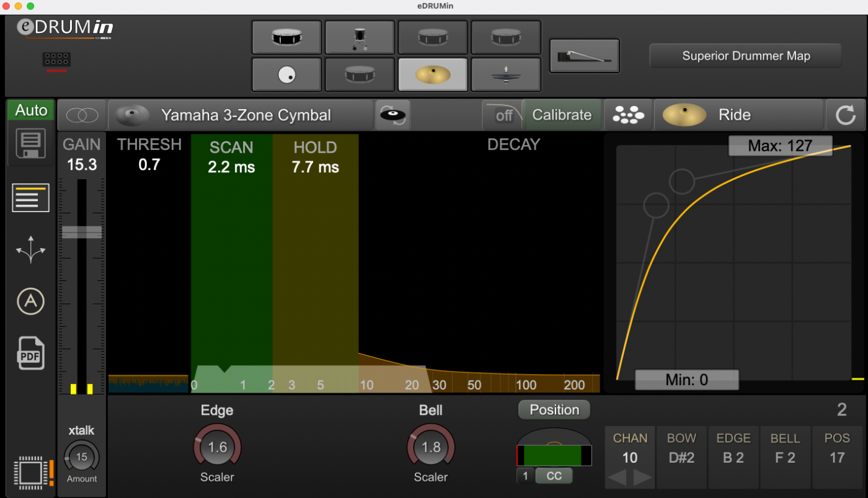Select the floor tom input slot
The height and width of the screenshot is (498, 868).
coord(360,37)
